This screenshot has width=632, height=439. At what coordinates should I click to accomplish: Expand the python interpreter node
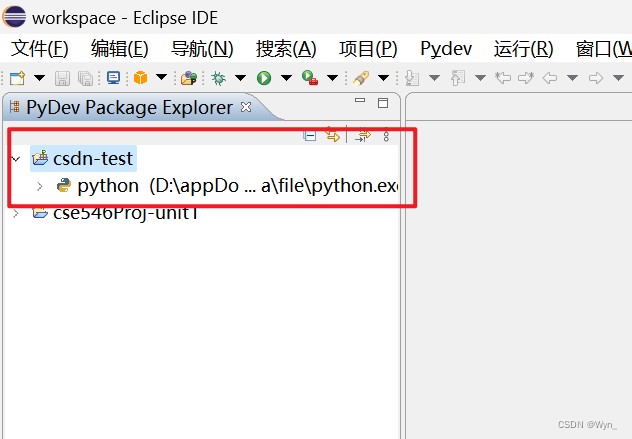[40, 186]
